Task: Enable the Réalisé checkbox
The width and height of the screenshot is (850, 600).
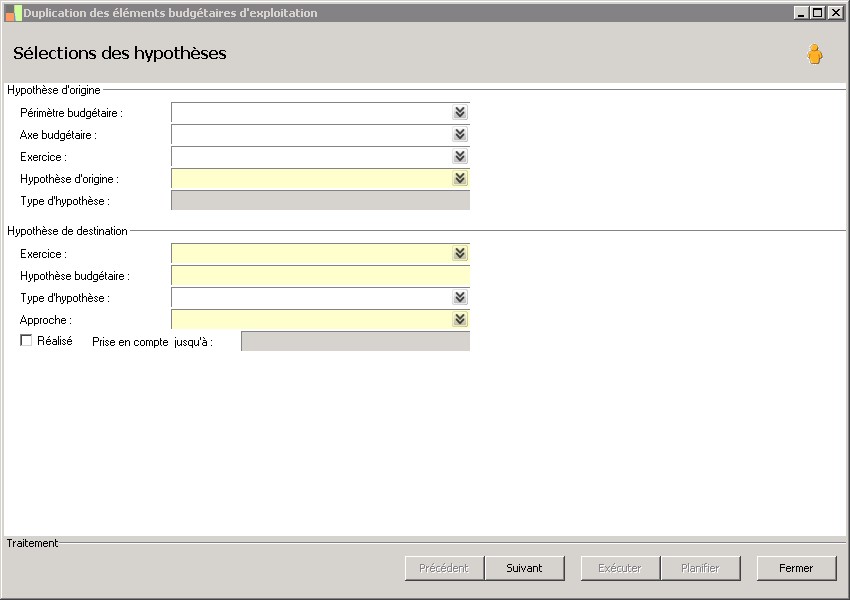Action: (26, 341)
